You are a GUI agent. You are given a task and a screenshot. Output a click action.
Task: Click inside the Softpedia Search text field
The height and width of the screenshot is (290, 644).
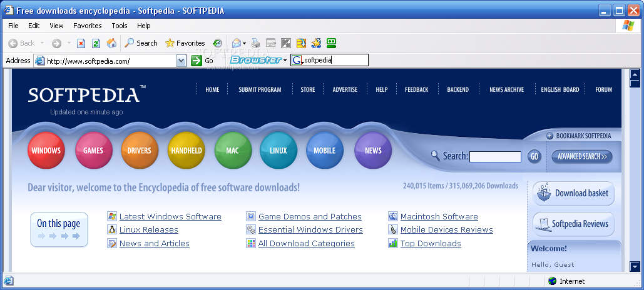click(495, 157)
